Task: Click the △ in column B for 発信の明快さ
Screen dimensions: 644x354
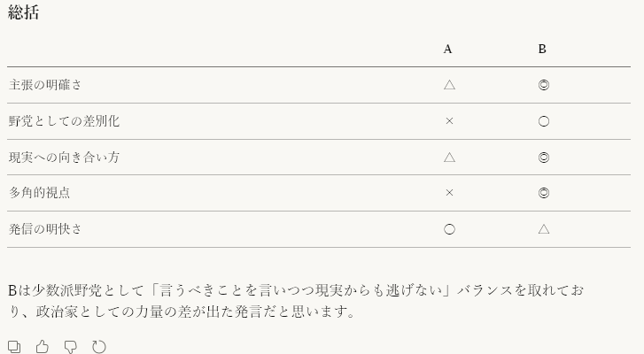Action: (x=544, y=229)
